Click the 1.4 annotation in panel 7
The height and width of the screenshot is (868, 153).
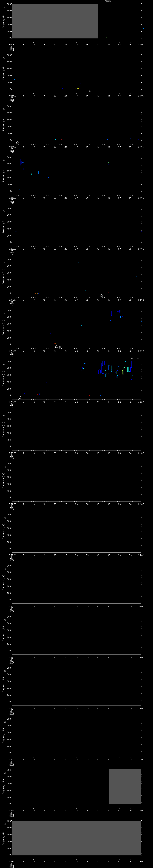coord(125,347)
